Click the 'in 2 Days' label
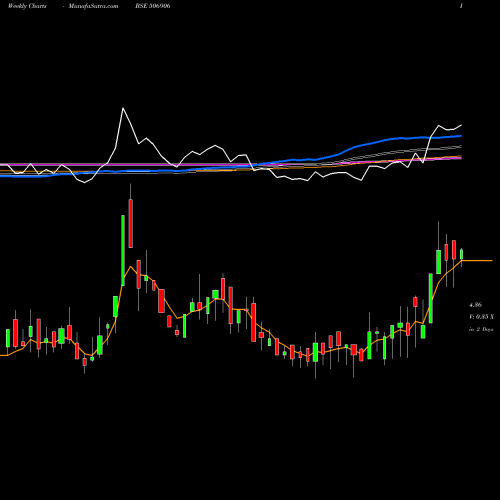Viewport: 500px width, 500px height. (x=481, y=329)
